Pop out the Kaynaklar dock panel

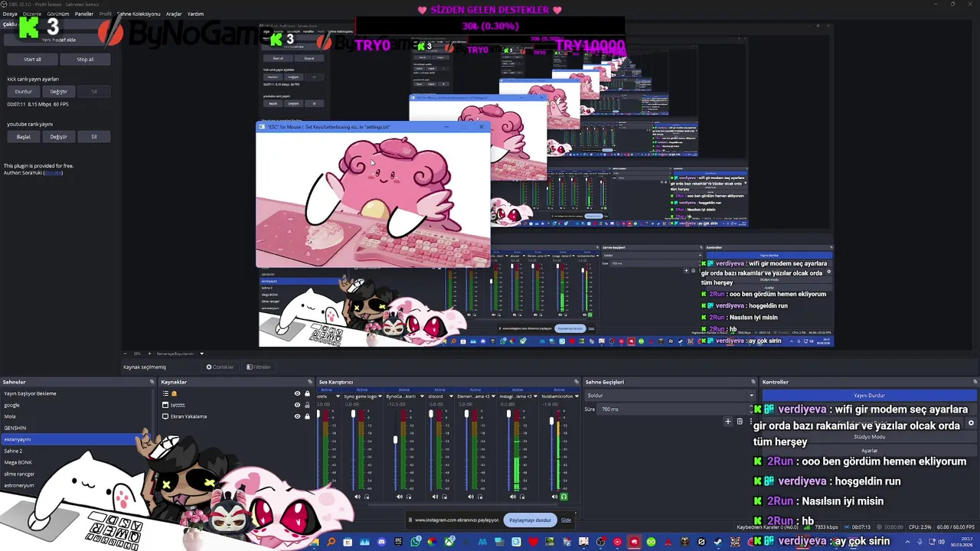[310, 382]
